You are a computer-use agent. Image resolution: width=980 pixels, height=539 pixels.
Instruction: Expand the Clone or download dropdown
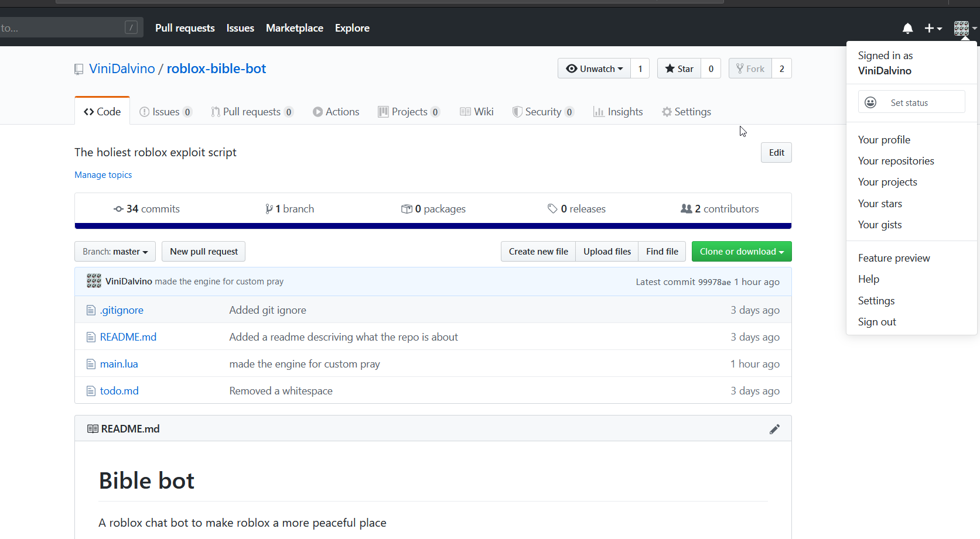point(742,252)
